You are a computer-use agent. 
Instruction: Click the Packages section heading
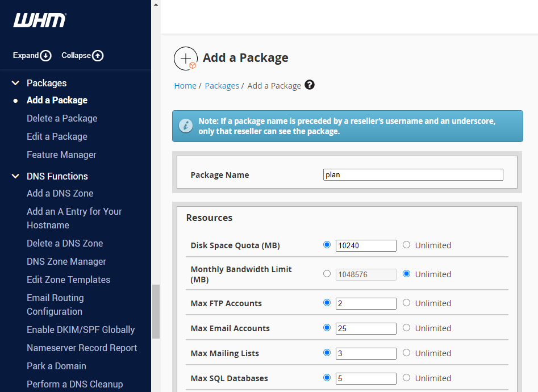47,83
